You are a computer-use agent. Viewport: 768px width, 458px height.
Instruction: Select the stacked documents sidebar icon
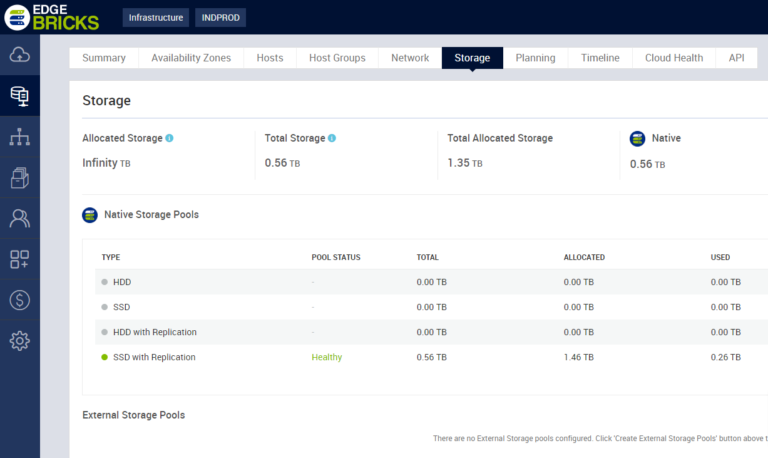(19, 177)
